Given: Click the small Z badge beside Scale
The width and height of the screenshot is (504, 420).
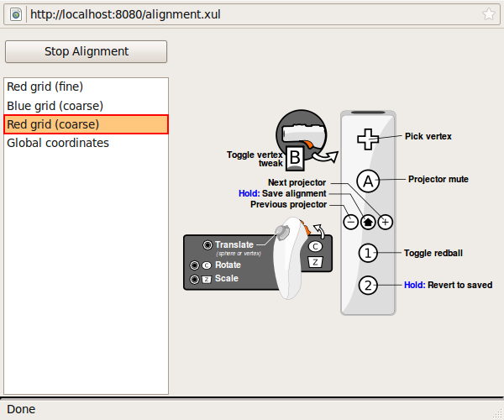Looking at the screenshot, I should 207,280.
